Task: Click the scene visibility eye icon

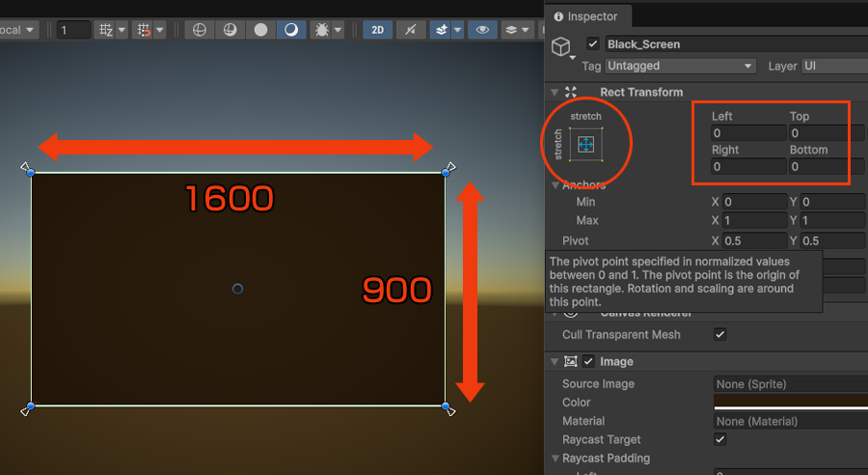Action: point(481,30)
